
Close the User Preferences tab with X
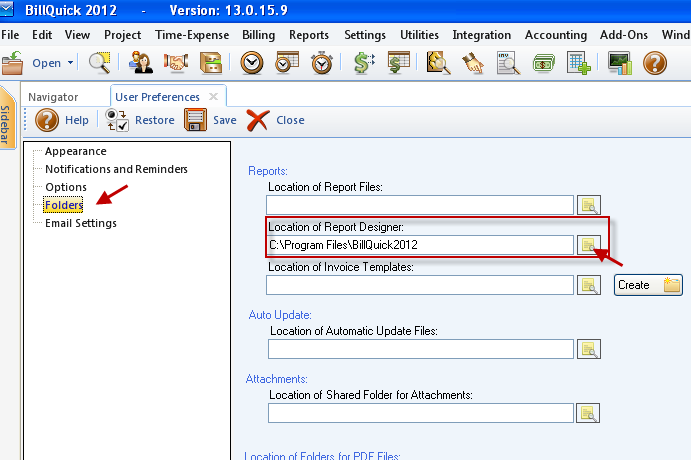213,96
